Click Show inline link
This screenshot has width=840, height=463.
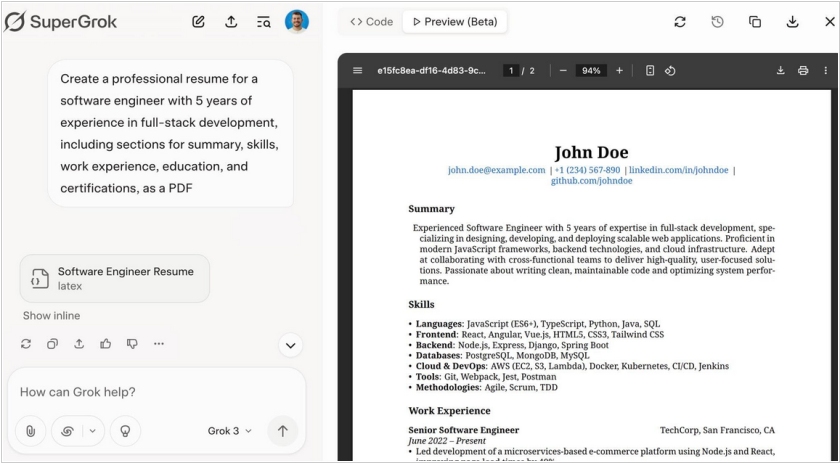click(x=51, y=316)
